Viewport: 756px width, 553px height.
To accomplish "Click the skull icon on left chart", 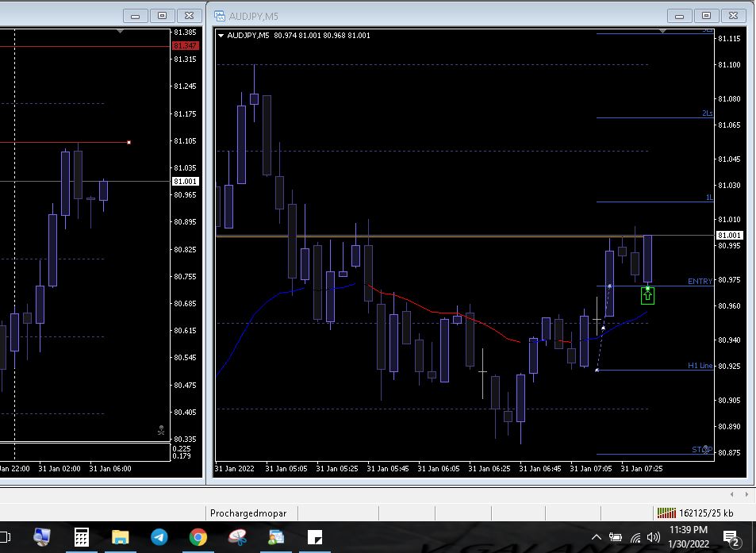I will 161,431.
